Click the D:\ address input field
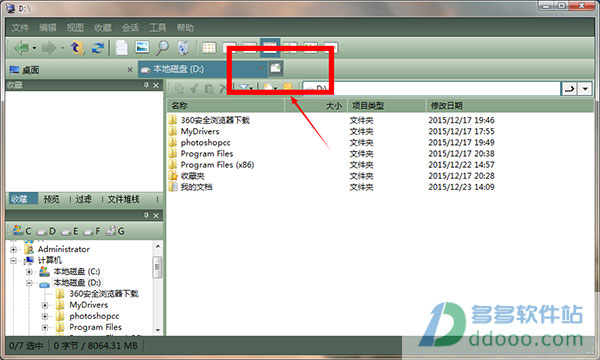This screenshot has width=600, height=360. point(432,89)
